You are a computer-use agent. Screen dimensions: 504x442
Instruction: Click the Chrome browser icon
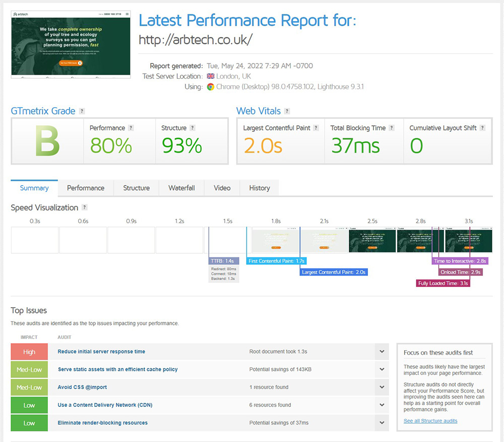(x=211, y=87)
